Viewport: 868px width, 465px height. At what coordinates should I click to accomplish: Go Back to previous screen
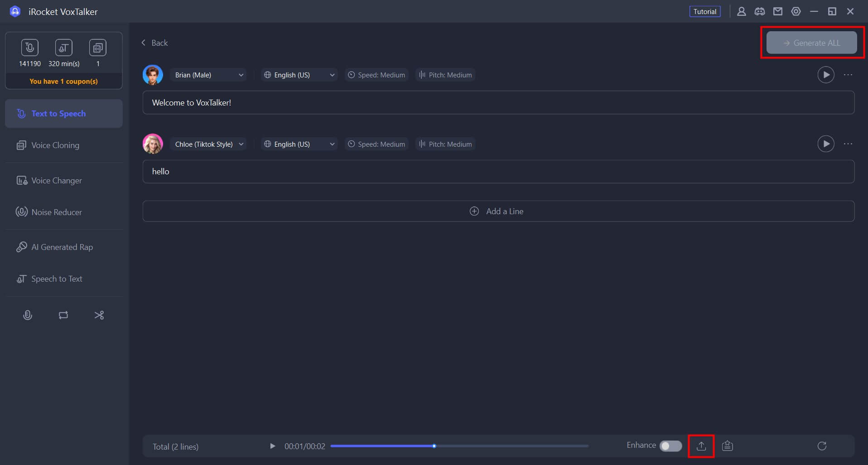tap(154, 43)
